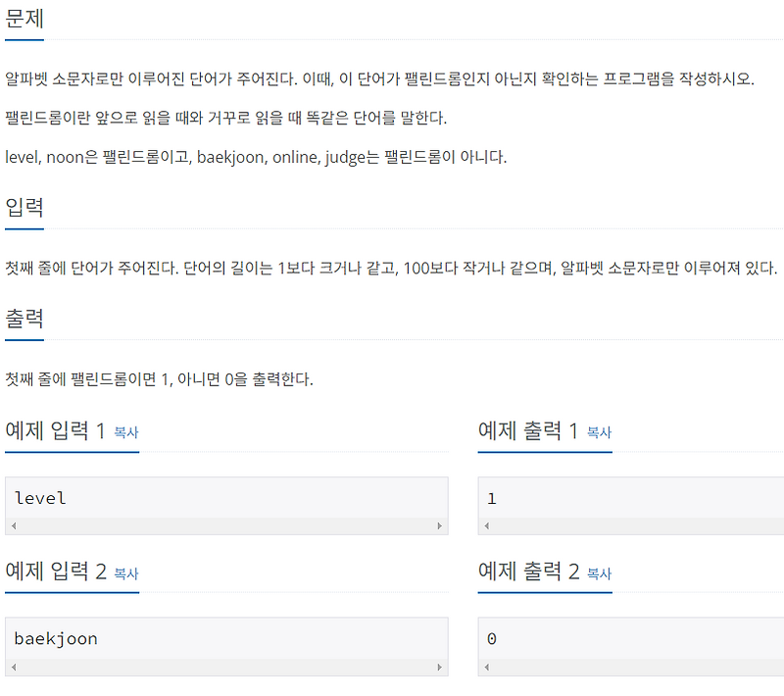
Task: Click the 출력 section heading
Action: [x=22, y=320]
